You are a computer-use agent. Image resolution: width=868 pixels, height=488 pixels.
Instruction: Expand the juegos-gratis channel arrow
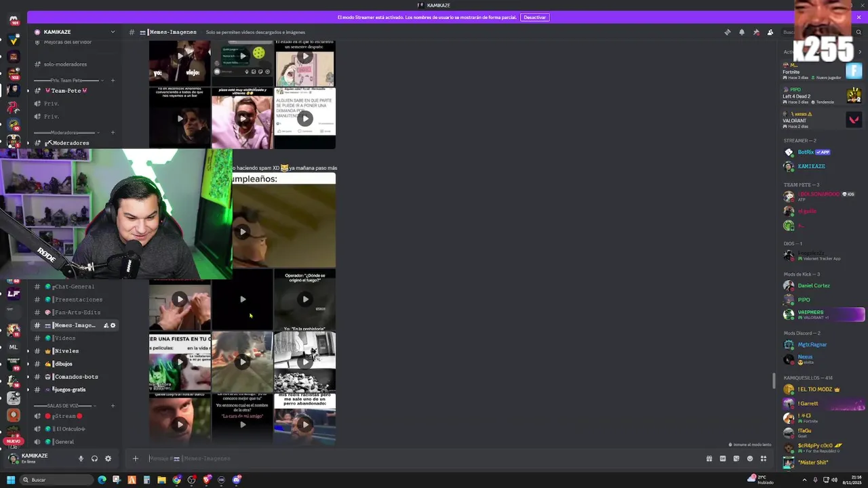pos(28,390)
